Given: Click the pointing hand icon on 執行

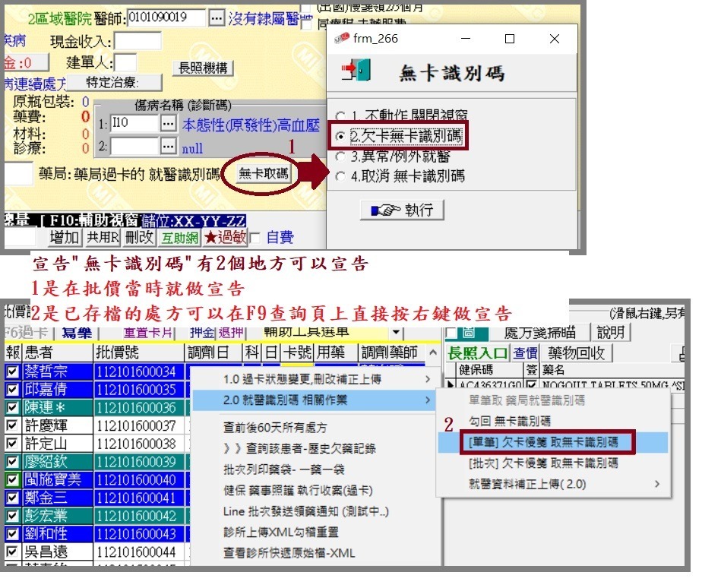Looking at the screenshot, I should click(x=385, y=210).
